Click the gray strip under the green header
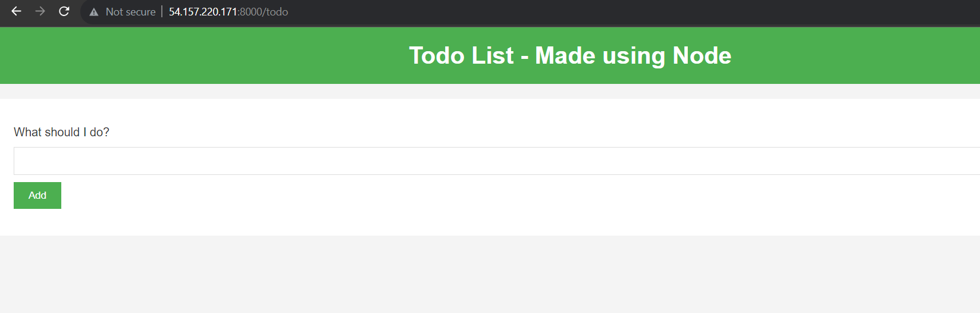 490,91
